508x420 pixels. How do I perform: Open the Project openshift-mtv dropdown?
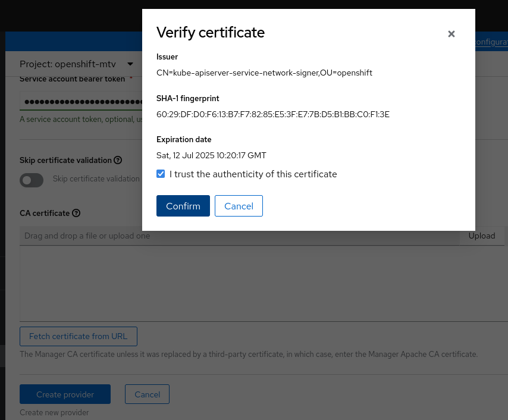[x=76, y=64]
